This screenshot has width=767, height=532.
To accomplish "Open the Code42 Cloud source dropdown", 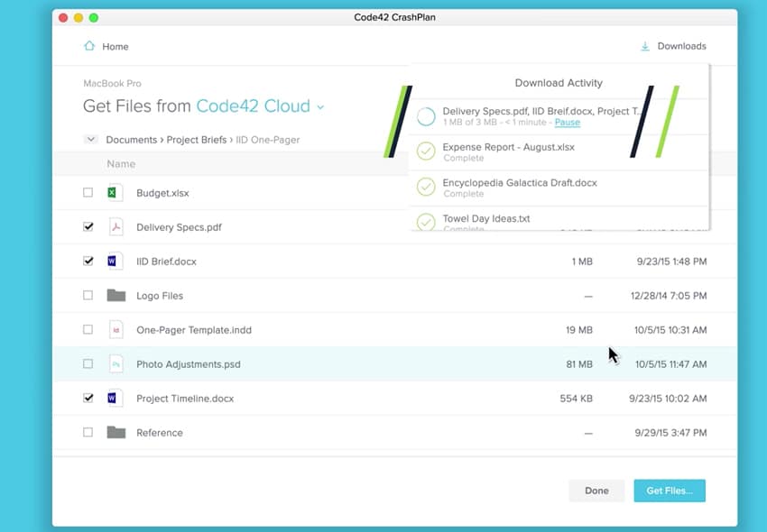I will click(260, 106).
